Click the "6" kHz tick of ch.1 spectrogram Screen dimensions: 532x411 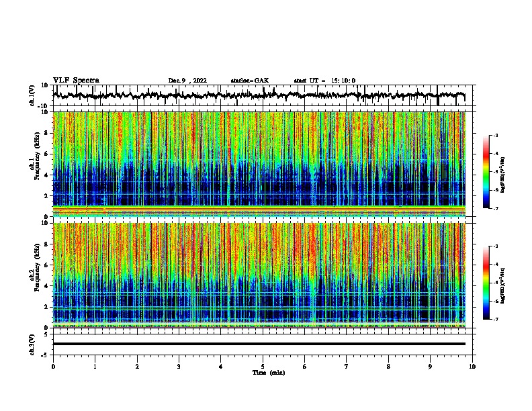47,154
